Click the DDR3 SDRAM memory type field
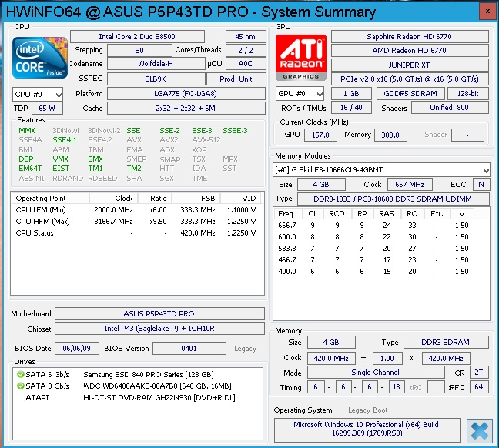 pyautogui.click(x=446, y=343)
